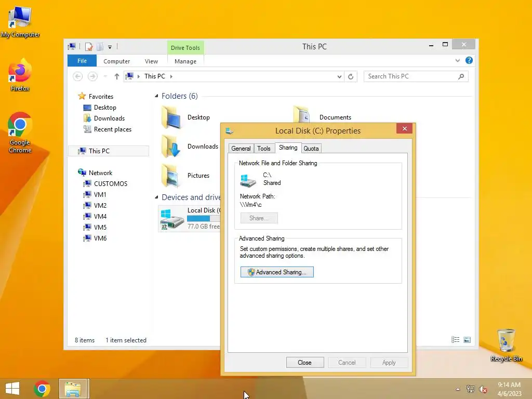Open Explorer Help question mark icon

click(x=469, y=60)
